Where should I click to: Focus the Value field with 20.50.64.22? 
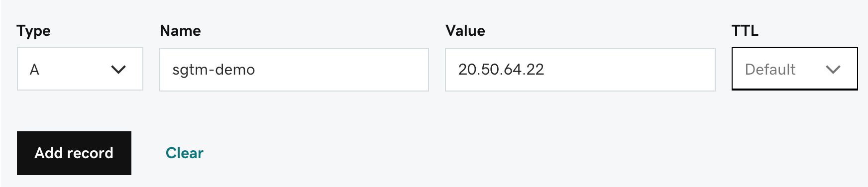pos(580,70)
